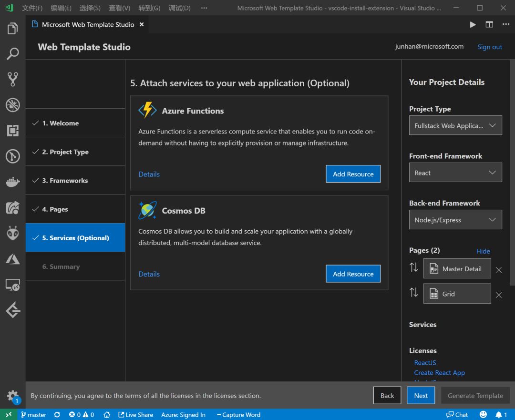Click the remote window icon in status bar
Screen dimensions: 515x420
pos(9,414)
